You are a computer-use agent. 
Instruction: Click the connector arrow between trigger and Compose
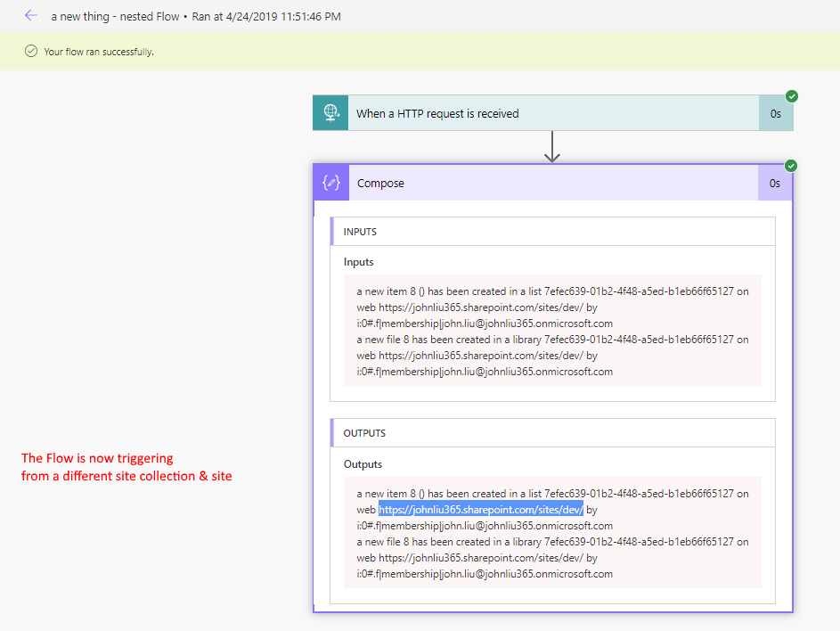(552, 147)
